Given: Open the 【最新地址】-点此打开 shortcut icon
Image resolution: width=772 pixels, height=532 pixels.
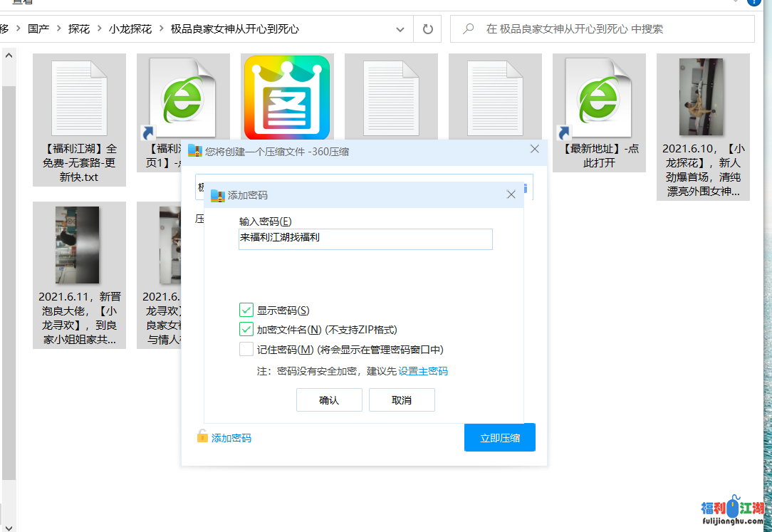Looking at the screenshot, I should [x=599, y=98].
